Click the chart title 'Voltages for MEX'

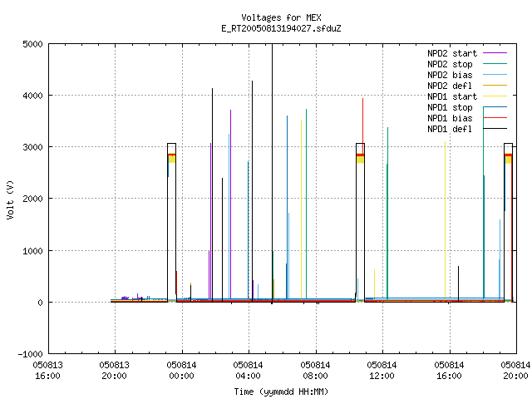click(x=281, y=17)
